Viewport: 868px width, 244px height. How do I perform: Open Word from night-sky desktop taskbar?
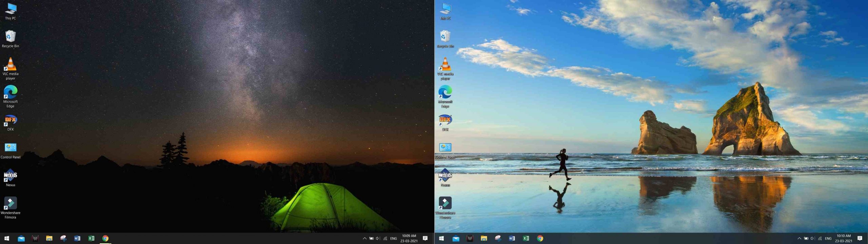click(x=77, y=238)
